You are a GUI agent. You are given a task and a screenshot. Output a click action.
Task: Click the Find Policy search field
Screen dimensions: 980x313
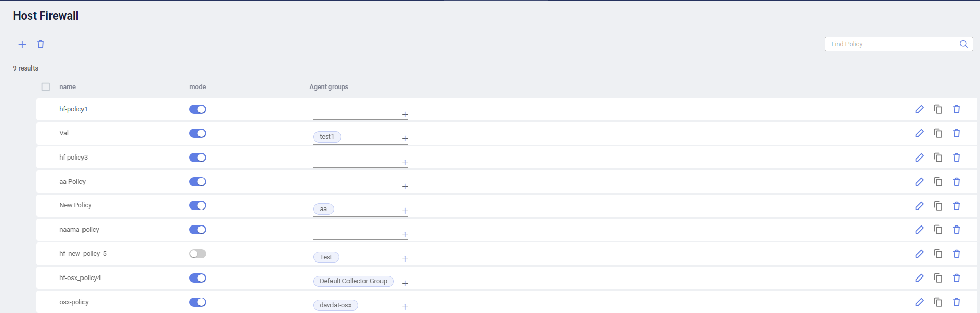point(892,44)
